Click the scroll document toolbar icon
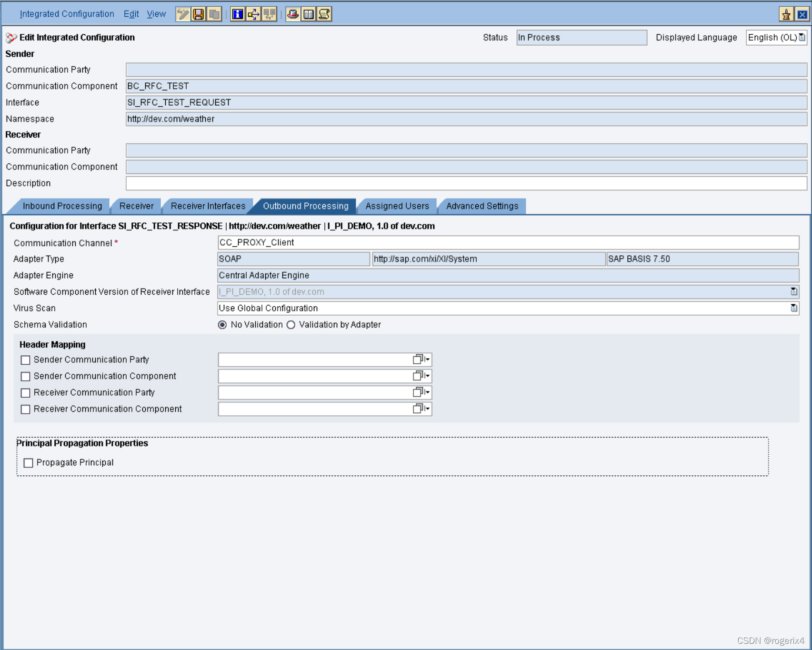 point(324,14)
